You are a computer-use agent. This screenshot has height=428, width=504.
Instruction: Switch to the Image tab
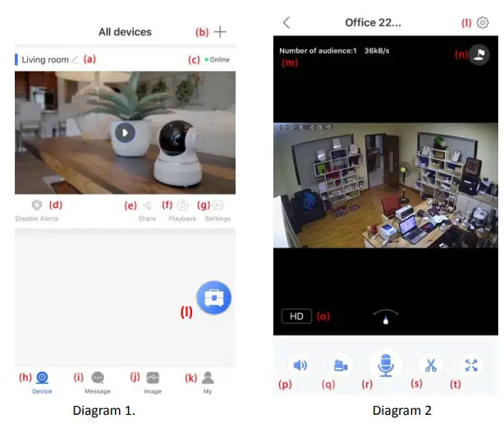click(153, 382)
